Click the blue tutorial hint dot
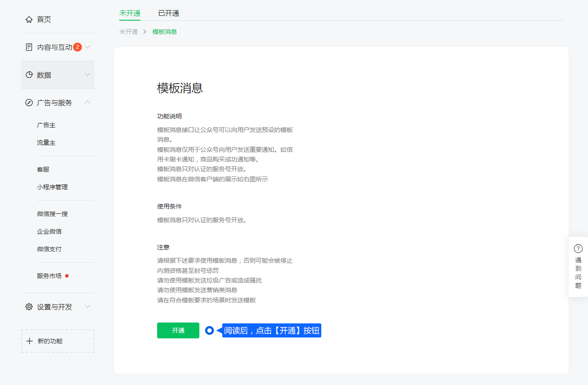 [x=209, y=330]
